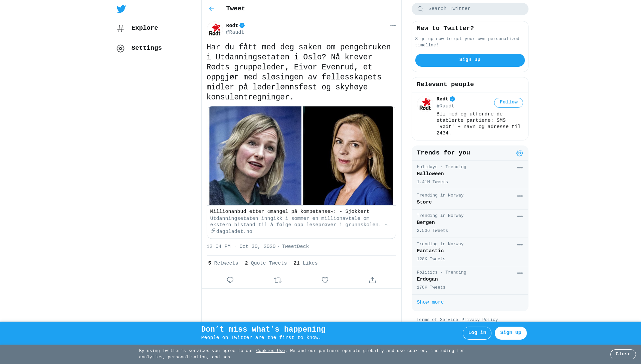Click into the Search Twitter field

click(x=470, y=9)
